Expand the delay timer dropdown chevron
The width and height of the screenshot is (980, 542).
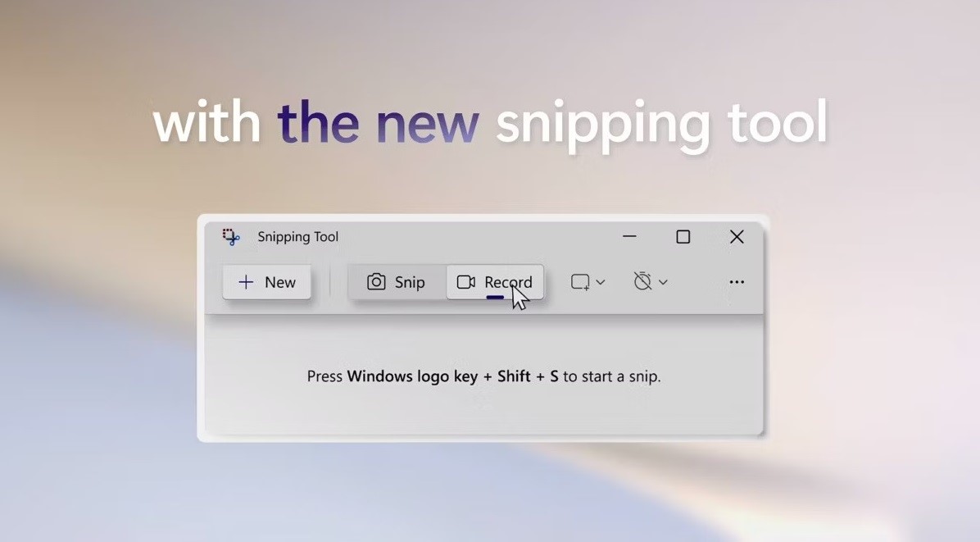pyautogui.click(x=663, y=283)
